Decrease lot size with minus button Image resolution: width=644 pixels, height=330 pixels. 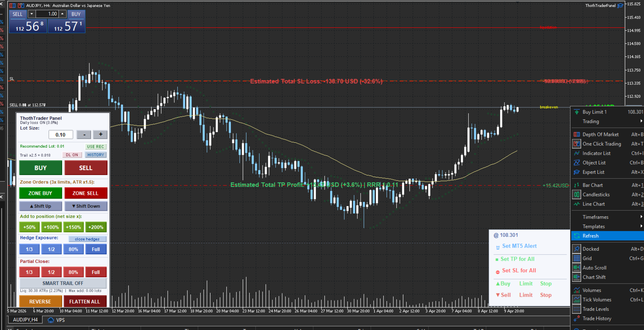pos(84,135)
